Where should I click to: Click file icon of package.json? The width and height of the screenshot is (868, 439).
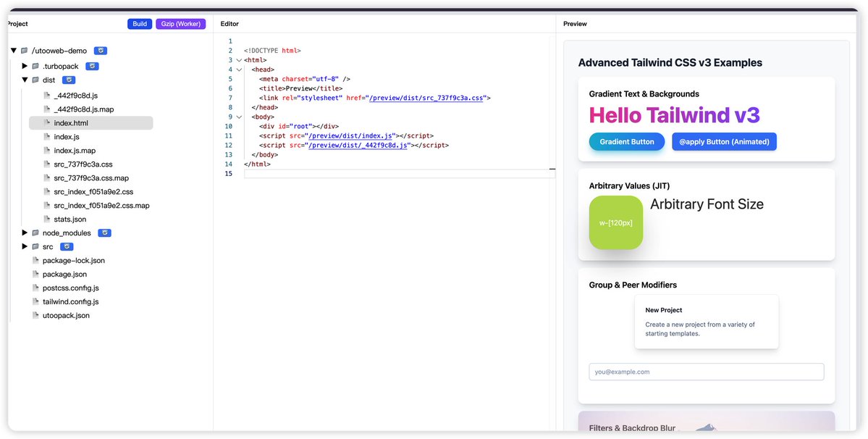tap(36, 274)
